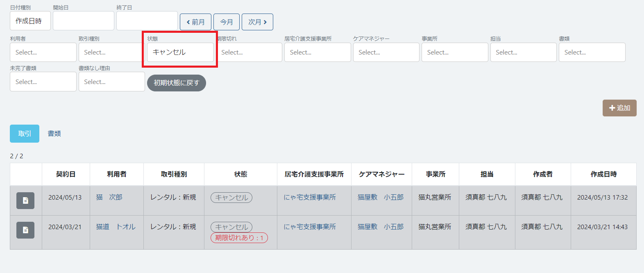Image resolution: width=644 pixels, height=273 pixels.
Task: Select the 取引 tab
Action: (x=25, y=134)
